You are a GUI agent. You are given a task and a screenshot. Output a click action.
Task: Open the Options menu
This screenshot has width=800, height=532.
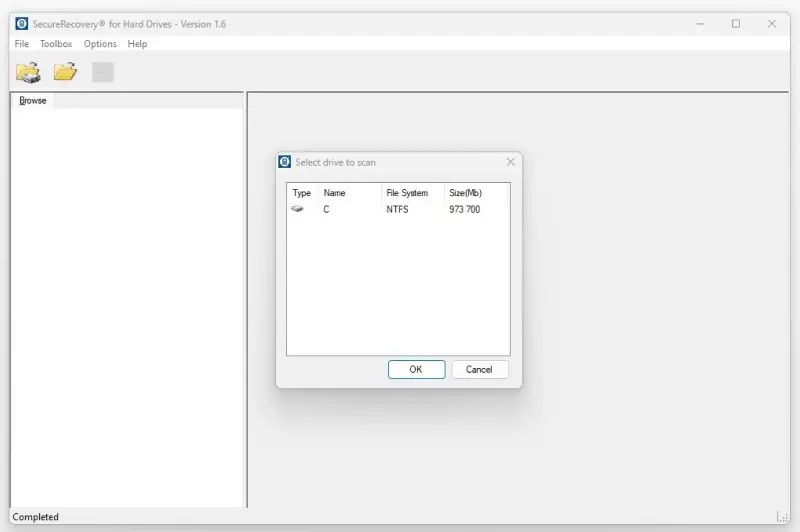[x=100, y=44]
